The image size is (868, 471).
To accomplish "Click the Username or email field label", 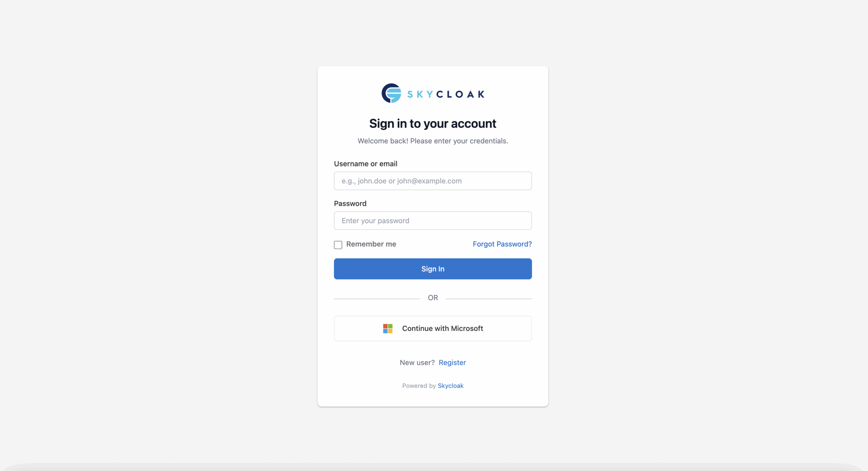I will click(x=366, y=164).
